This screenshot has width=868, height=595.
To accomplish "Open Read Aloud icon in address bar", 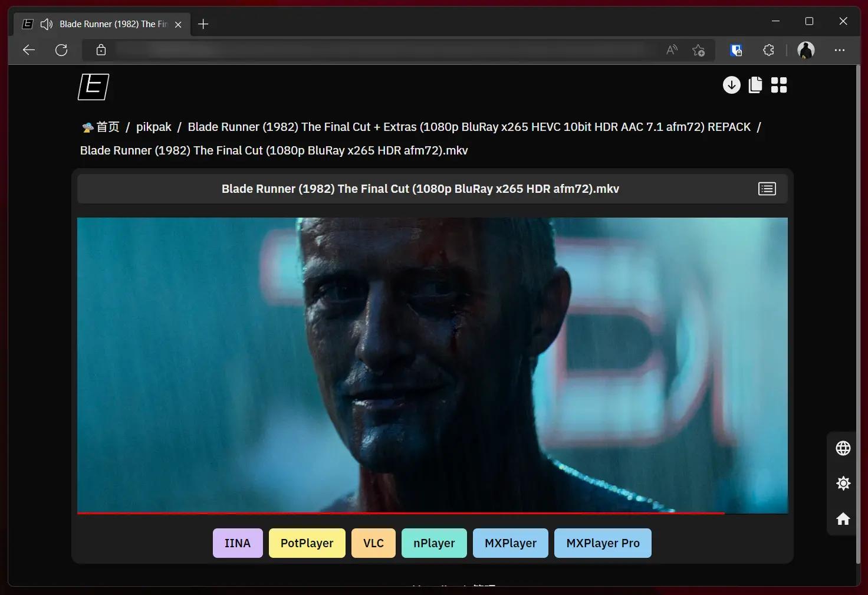I will point(672,50).
